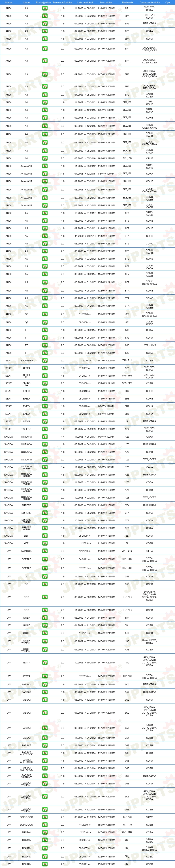Click the fuel icon for VW EOS 03.2006
Viewport: 175px width, 868px height.
[x=45, y=597]
